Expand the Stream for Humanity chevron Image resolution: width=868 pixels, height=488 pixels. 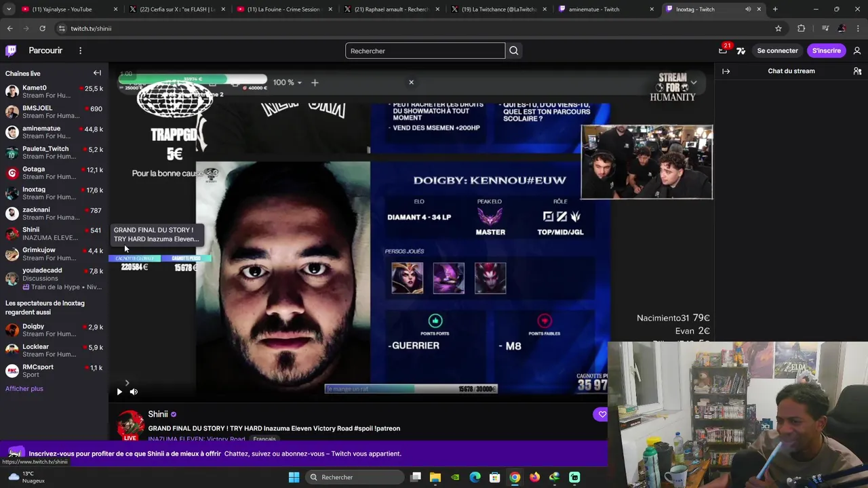click(x=694, y=83)
